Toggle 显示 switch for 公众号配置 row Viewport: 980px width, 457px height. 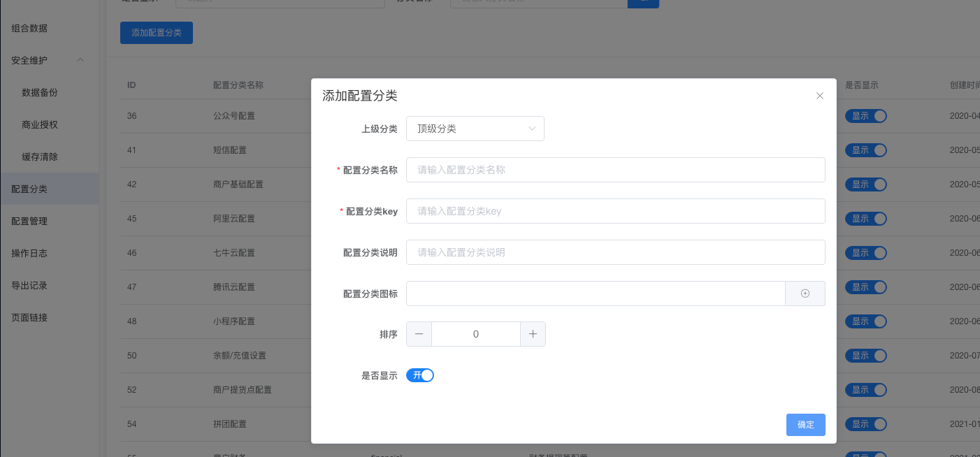[865, 116]
